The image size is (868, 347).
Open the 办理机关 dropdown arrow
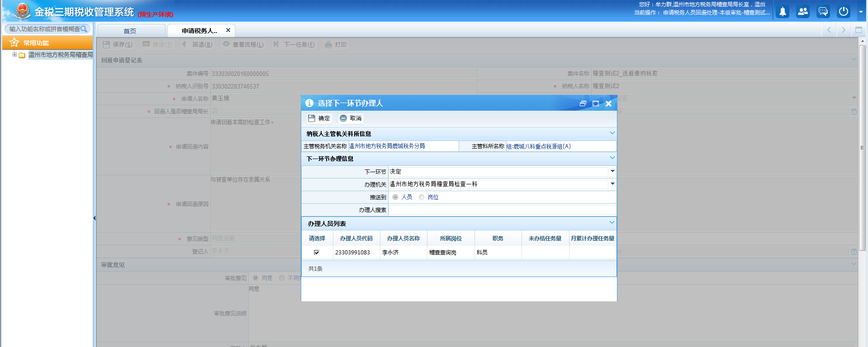(612, 184)
